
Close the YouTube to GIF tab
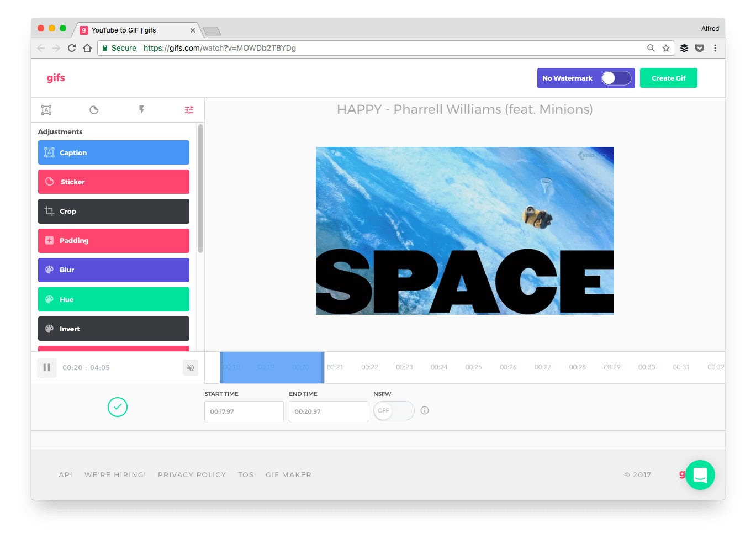[193, 30]
